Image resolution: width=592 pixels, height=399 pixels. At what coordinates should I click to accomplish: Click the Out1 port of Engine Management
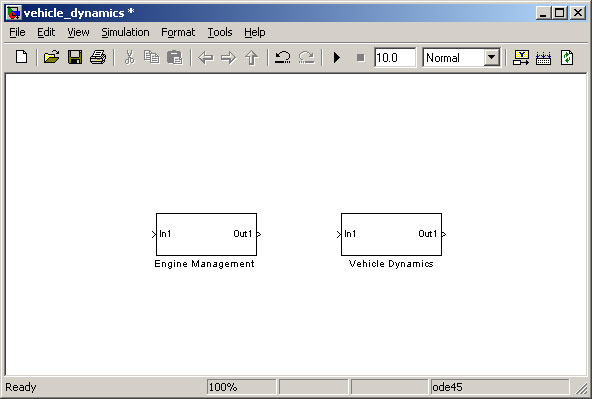tap(259, 234)
